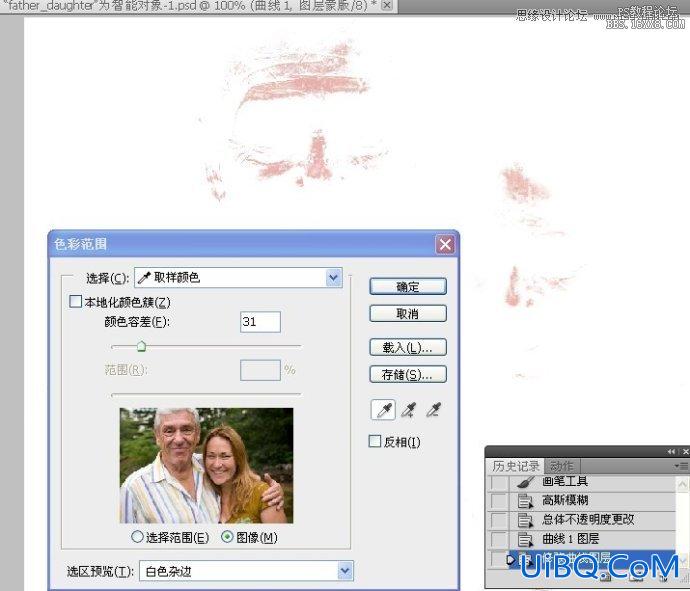Close the document tab with X

(x=386, y=5)
